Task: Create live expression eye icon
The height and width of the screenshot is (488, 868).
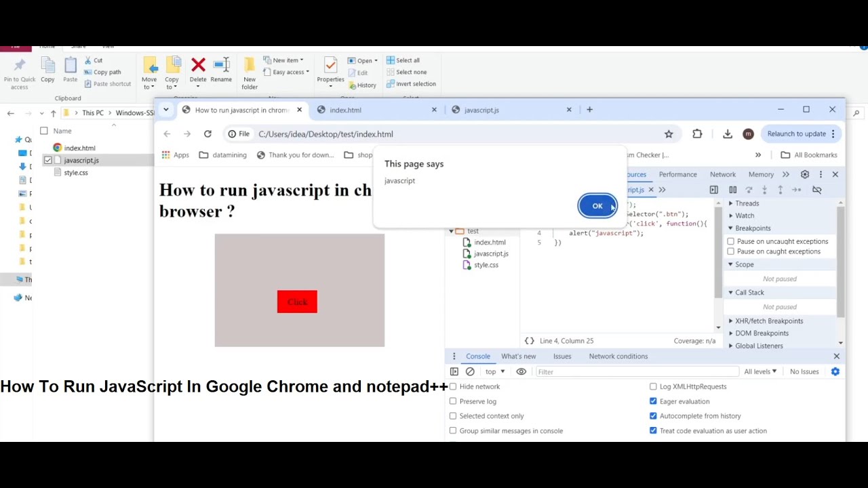Action: 521,372
